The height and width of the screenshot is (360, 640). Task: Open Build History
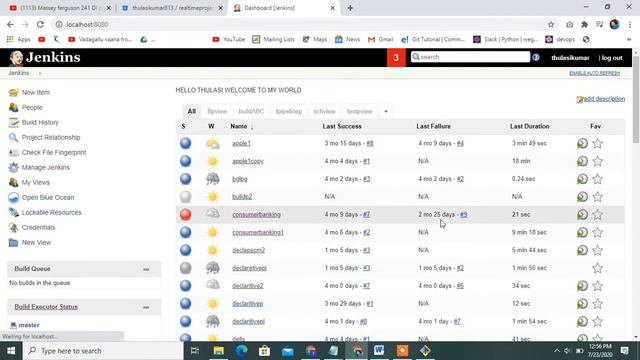point(40,122)
